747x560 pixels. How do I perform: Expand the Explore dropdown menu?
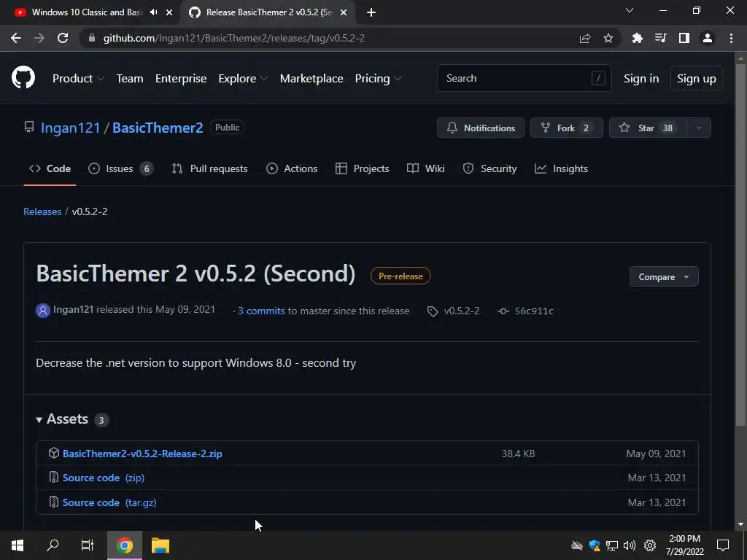(243, 79)
